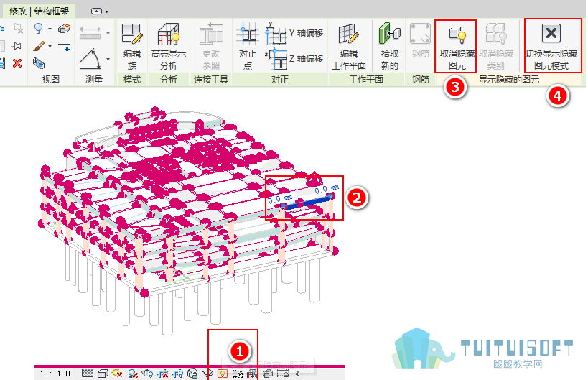Viewport: 588px width, 380px height.
Task: Click the Visual Style cube icon
Action: click(x=103, y=374)
